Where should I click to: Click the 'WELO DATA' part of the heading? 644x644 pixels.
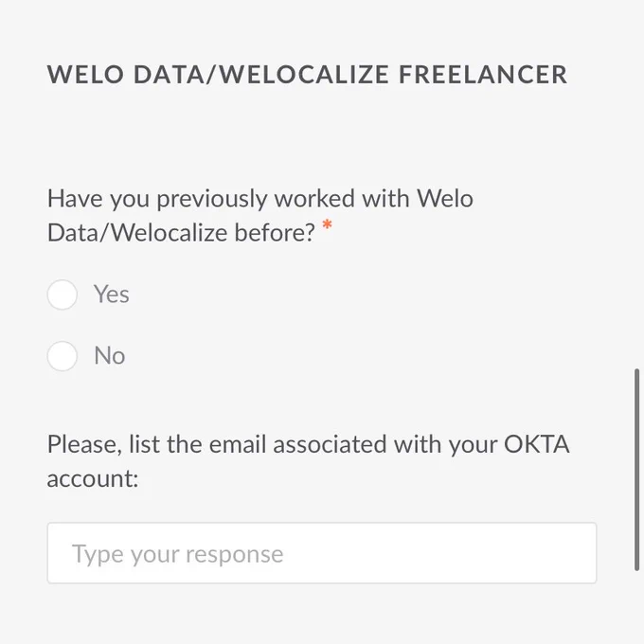tap(125, 75)
